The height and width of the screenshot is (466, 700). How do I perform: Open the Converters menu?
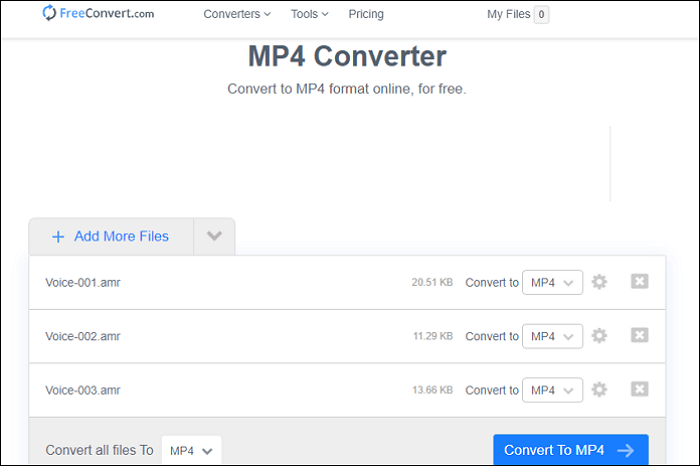(x=237, y=14)
